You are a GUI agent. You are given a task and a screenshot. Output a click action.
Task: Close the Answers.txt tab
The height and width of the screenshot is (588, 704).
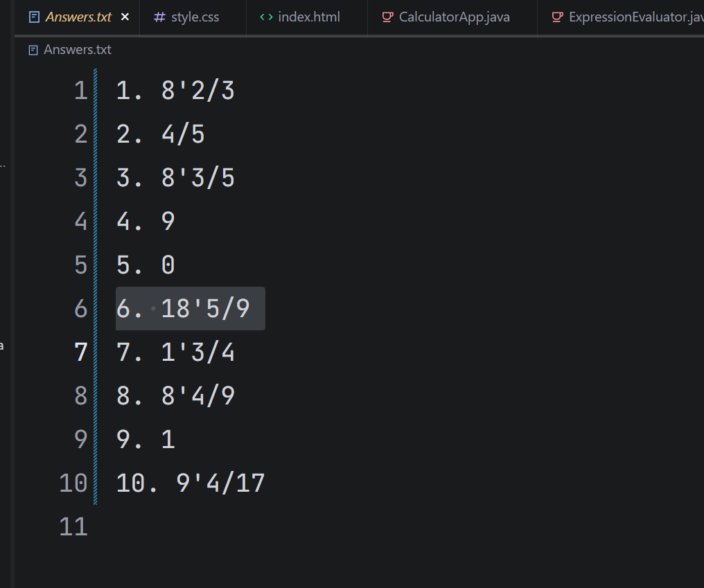click(x=125, y=17)
